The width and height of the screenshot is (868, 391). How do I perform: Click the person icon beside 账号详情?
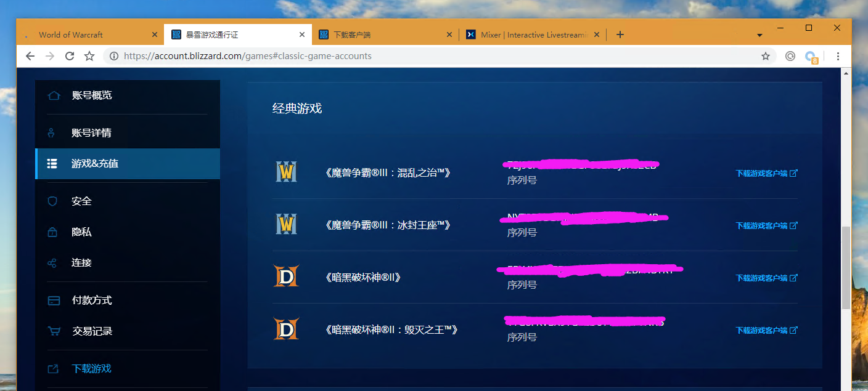[52, 133]
